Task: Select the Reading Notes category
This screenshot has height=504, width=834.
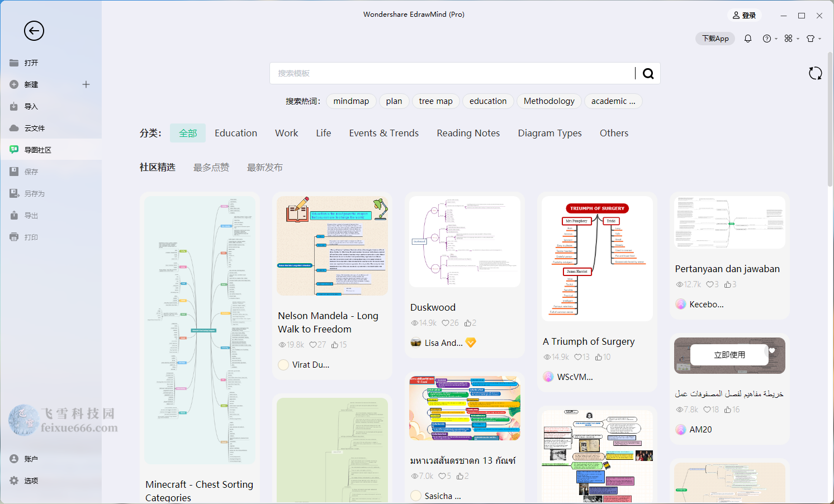Action: pos(468,133)
